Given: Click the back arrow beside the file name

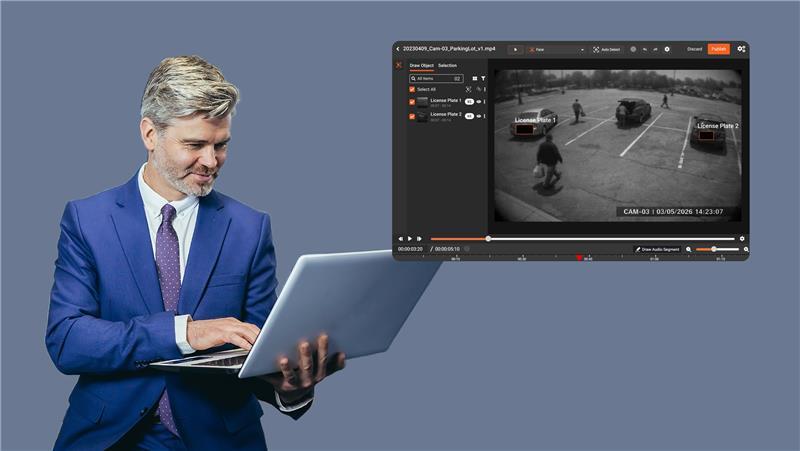Looking at the screenshot, I should (x=398, y=48).
